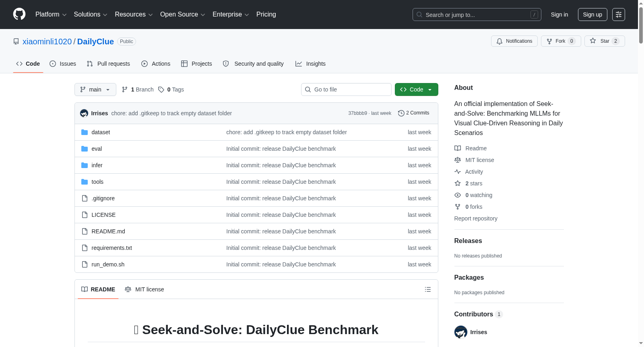Open the Pricing page
This screenshot has width=644, height=347.
tap(266, 15)
